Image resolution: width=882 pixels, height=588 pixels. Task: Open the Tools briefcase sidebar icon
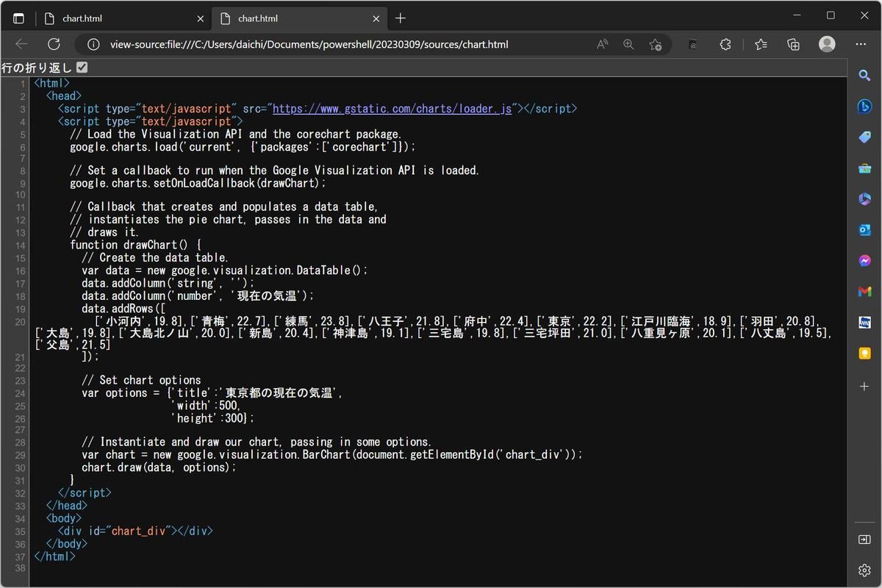tap(864, 168)
